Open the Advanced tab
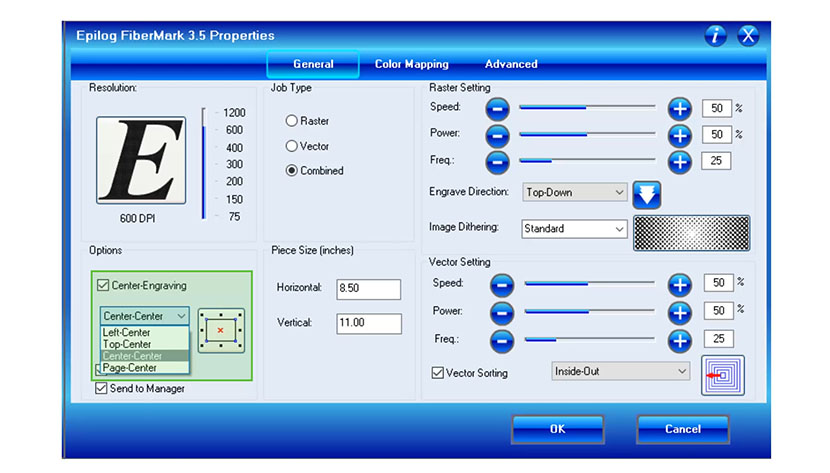This screenshot has height=473, width=830. point(511,64)
